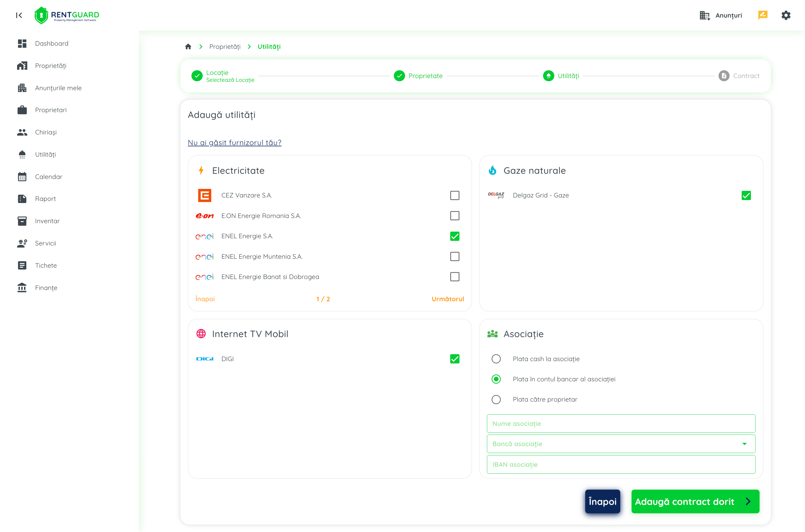Go to home via breadcrumb house icon
The image size is (805, 532).
pos(188,47)
